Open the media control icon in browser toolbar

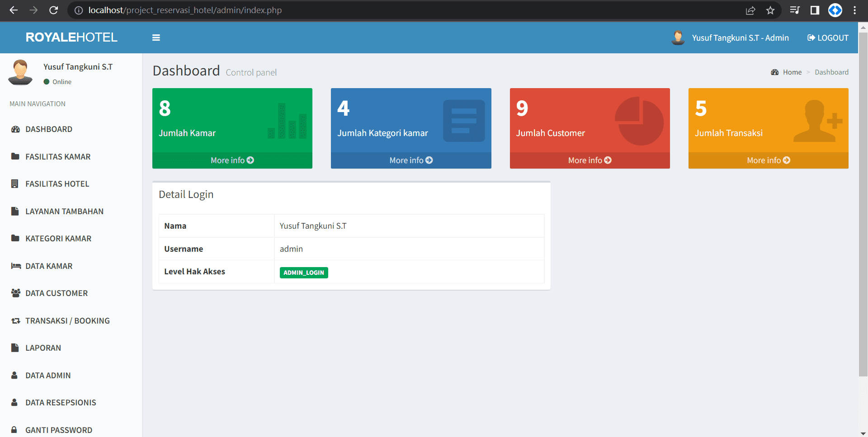794,10
